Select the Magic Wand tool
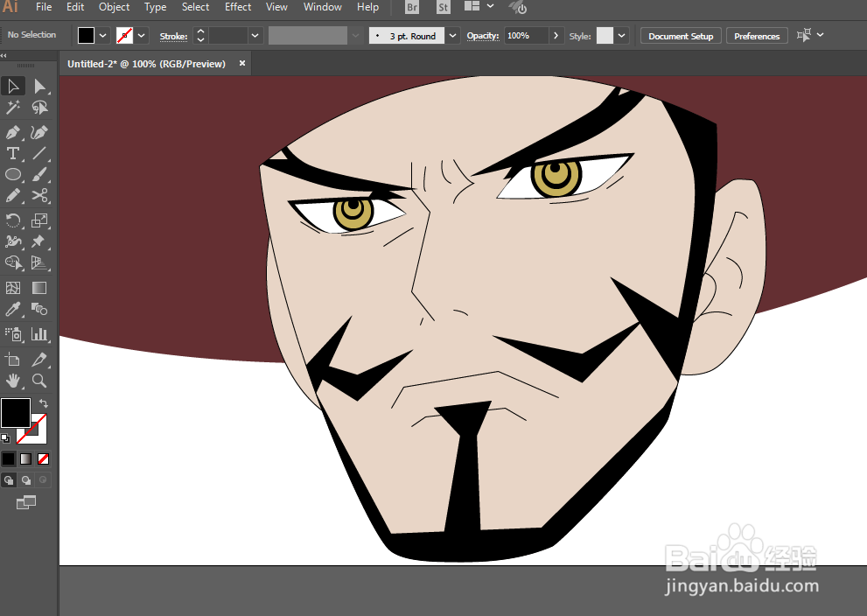Viewport: 867px width, 616px height. pos(13,108)
